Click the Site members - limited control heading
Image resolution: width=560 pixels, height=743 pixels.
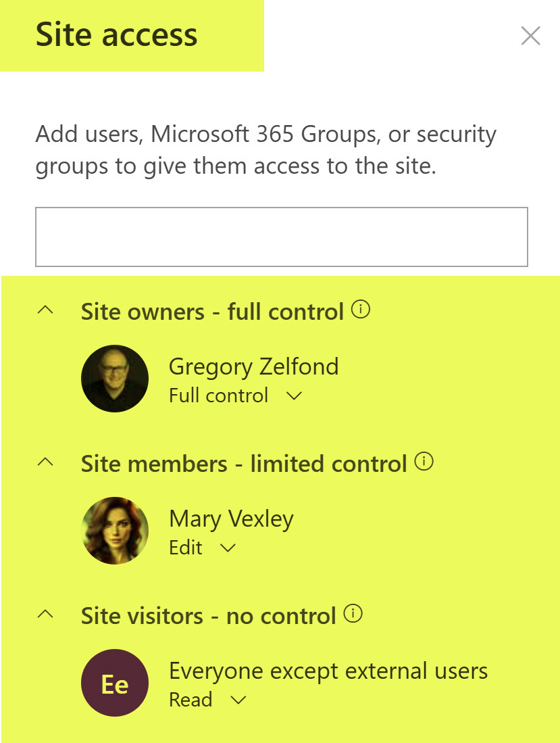(243, 464)
